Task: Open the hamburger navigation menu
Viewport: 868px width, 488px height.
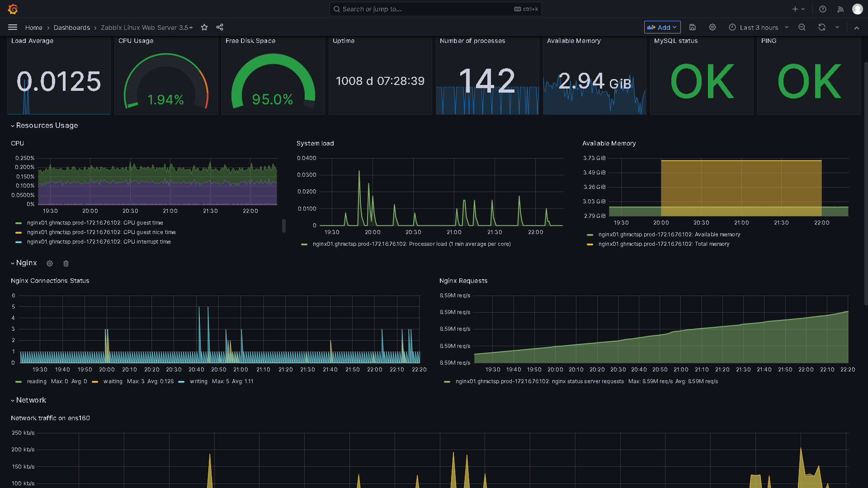Action: click(13, 28)
